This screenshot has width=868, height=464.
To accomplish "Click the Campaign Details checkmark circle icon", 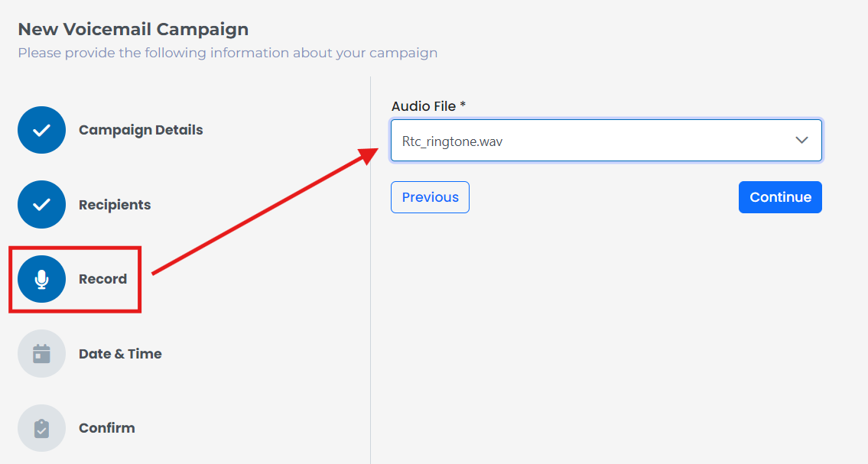I will (x=41, y=130).
